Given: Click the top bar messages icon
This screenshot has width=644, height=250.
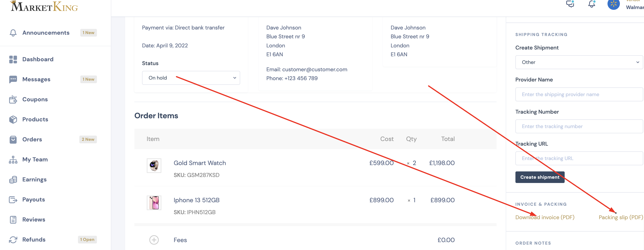Looking at the screenshot, I should (x=570, y=4).
